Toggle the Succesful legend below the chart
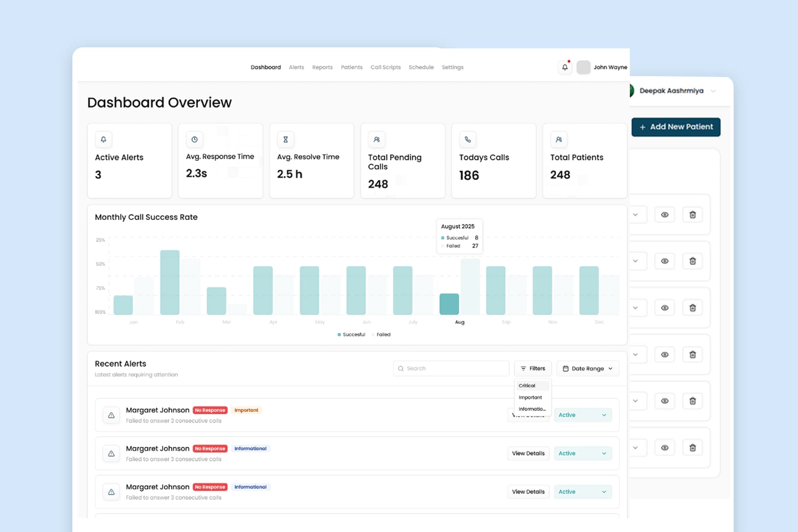This screenshot has width=798, height=532. [x=351, y=334]
